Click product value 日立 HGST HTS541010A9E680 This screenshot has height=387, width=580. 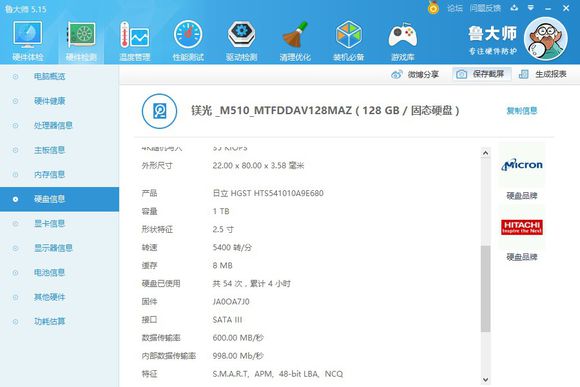click(268, 193)
